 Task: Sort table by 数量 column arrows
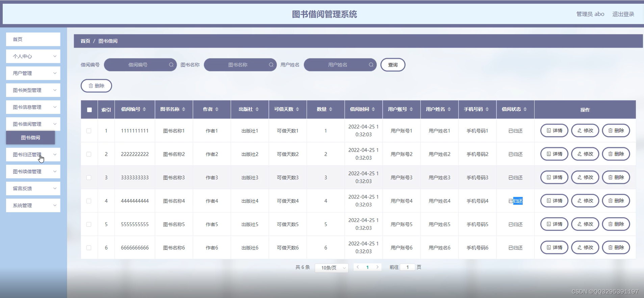[331, 109]
